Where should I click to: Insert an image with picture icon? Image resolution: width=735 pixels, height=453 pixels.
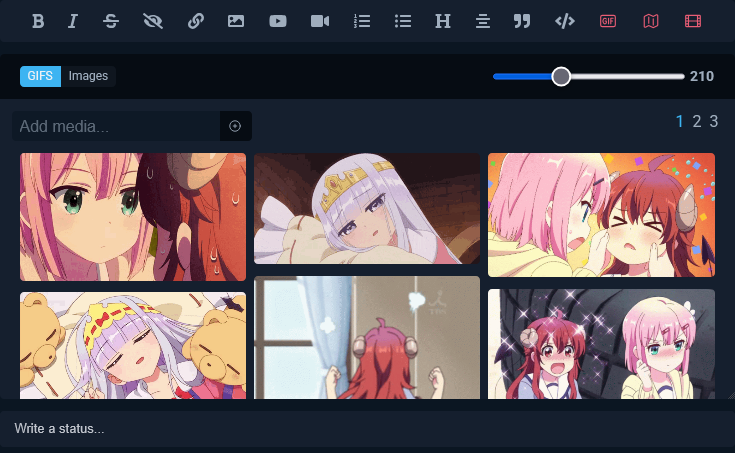click(x=236, y=21)
